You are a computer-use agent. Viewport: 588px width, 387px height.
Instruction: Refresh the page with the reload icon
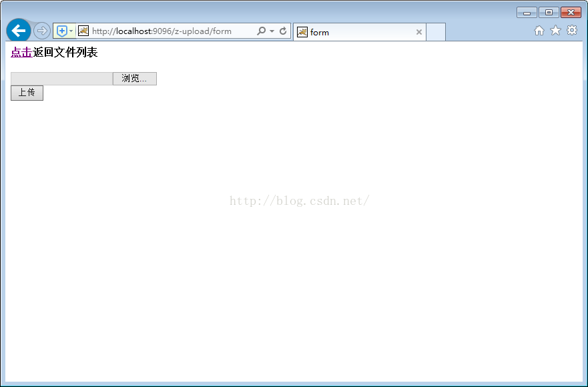tap(283, 31)
